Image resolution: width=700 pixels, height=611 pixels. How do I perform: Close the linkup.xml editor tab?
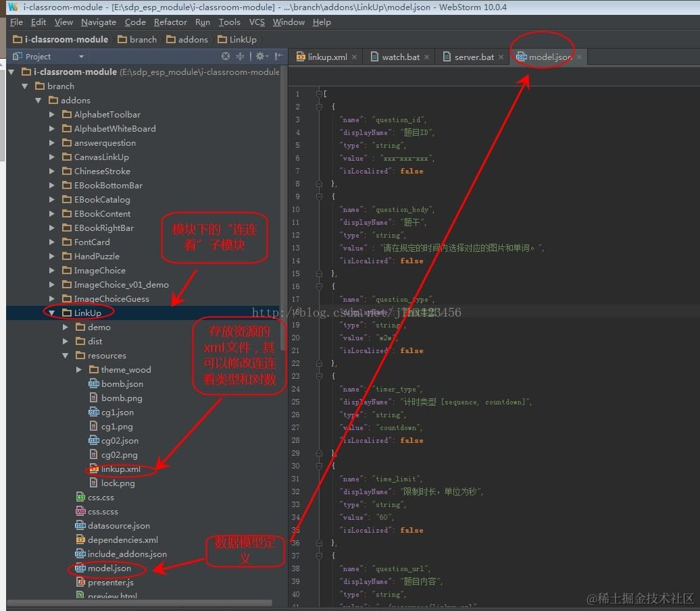pos(355,57)
